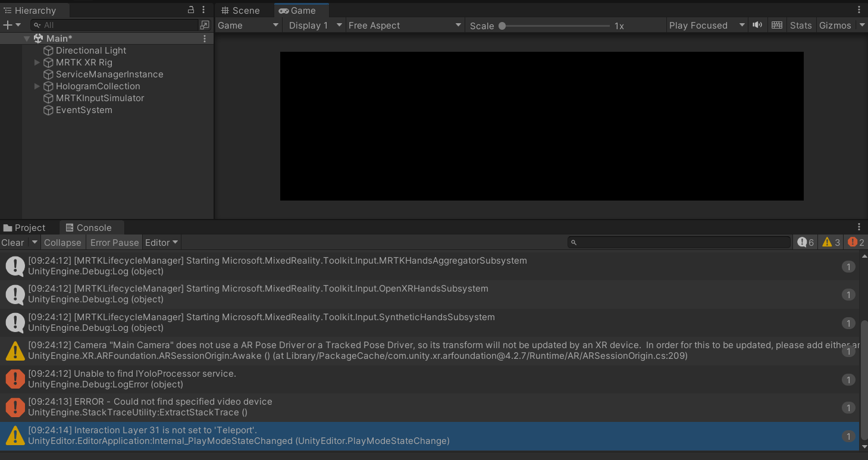
Task: Mute audio in the Game view
Action: click(x=757, y=25)
